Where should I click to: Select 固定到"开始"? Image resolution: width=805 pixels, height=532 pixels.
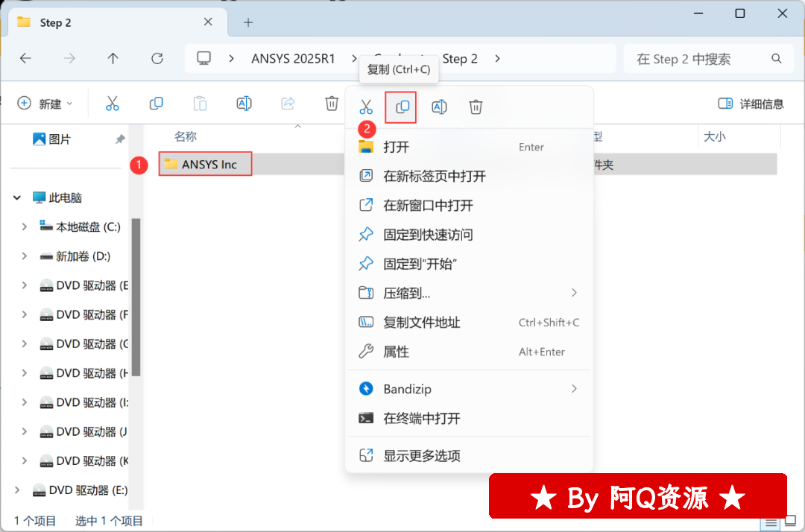click(x=470, y=265)
